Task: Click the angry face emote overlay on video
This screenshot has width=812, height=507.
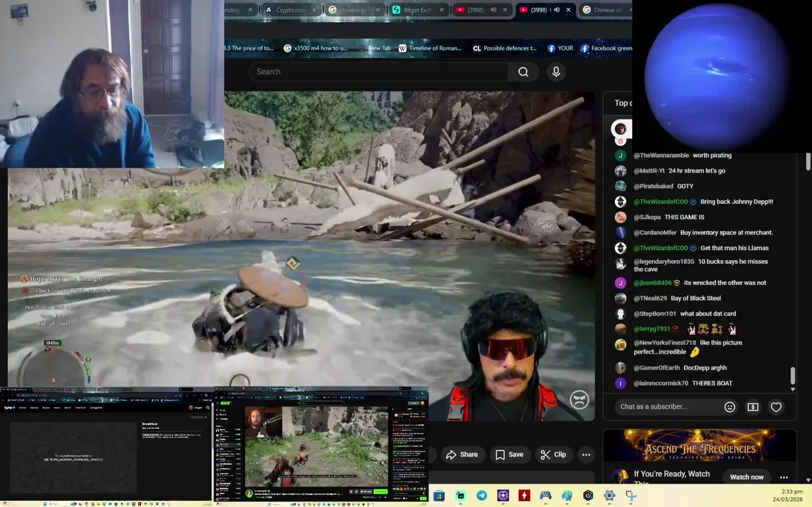Action: 579,399
